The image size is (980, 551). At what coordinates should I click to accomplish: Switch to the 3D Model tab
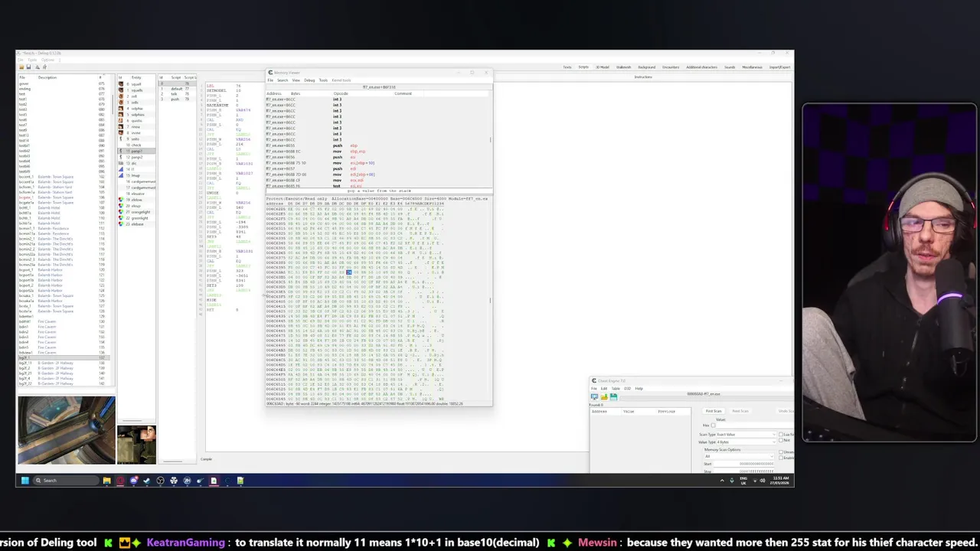(603, 67)
